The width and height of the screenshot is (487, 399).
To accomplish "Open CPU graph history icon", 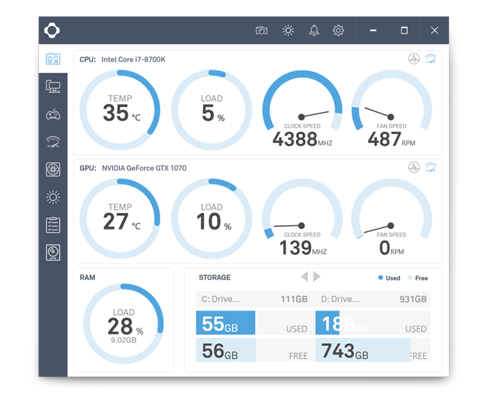I will coord(414,59).
